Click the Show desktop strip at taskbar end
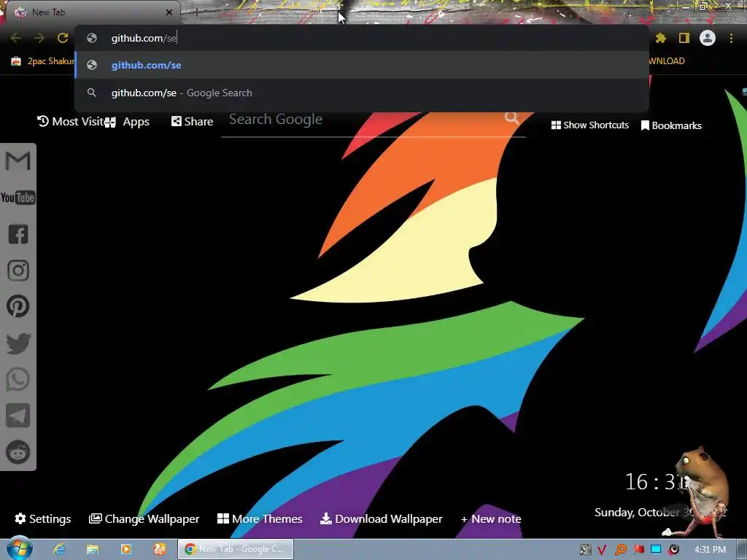This screenshot has width=747, height=560. click(x=743, y=549)
